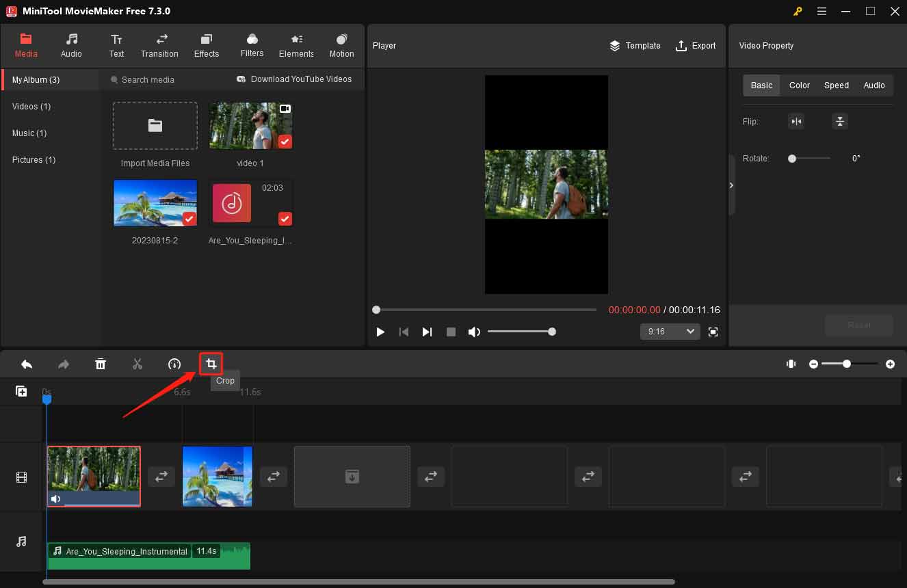This screenshot has height=588, width=907.
Task: Go to previous frame
Action: [x=404, y=332]
